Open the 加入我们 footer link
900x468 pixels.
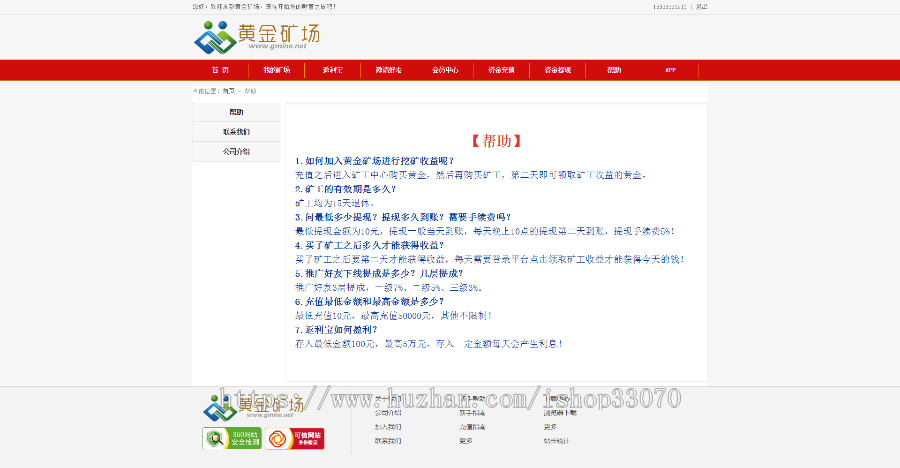coord(388,427)
